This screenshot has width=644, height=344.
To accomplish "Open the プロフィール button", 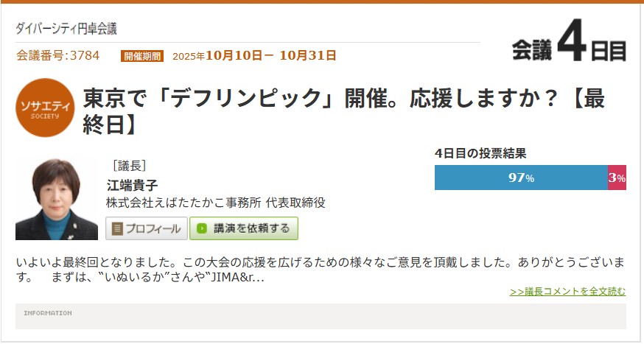I will tap(147, 228).
